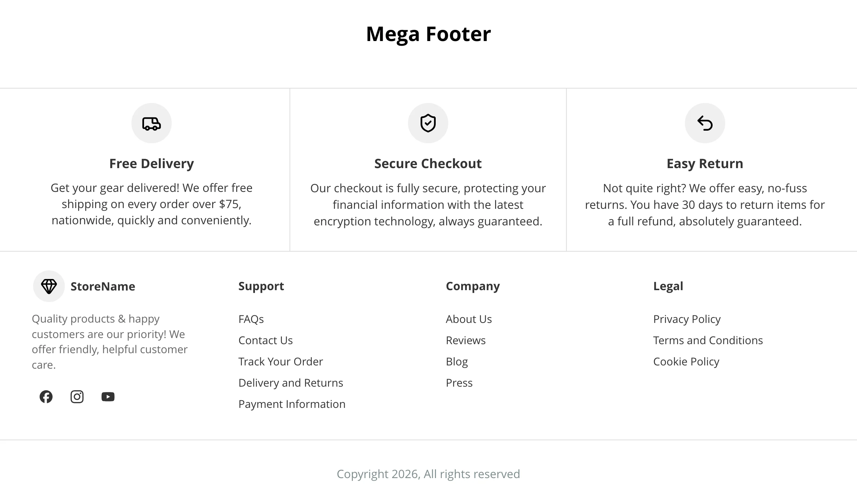View Payment Information
This screenshot has width=857, height=504.
292,404
